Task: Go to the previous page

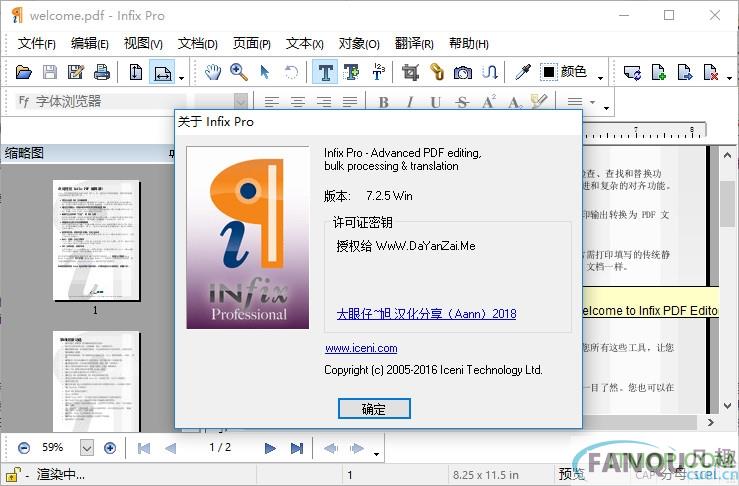Action: pyautogui.click(x=170, y=448)
